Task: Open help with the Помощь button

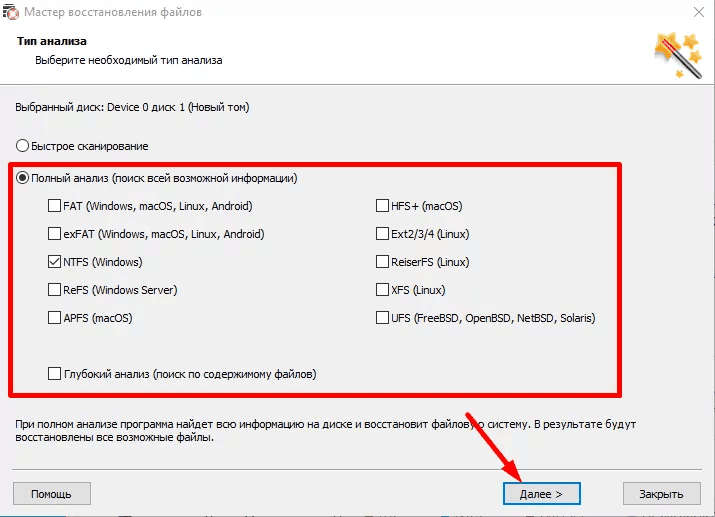Action: (x=51, y=494)
